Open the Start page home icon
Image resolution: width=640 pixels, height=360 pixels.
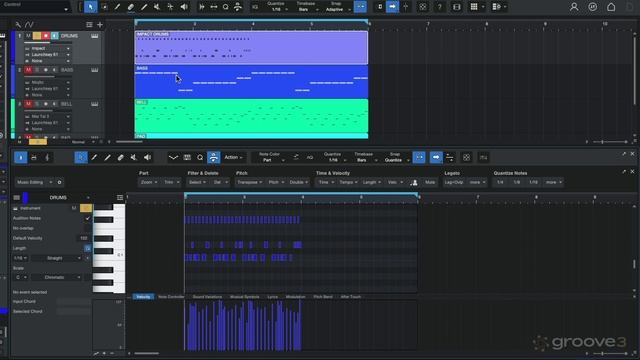pyautogui.click(x=611, y=7)
